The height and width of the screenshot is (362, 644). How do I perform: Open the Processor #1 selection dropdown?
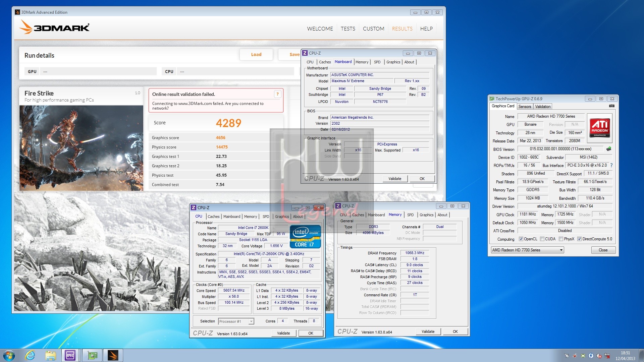(x=236, y=321)
